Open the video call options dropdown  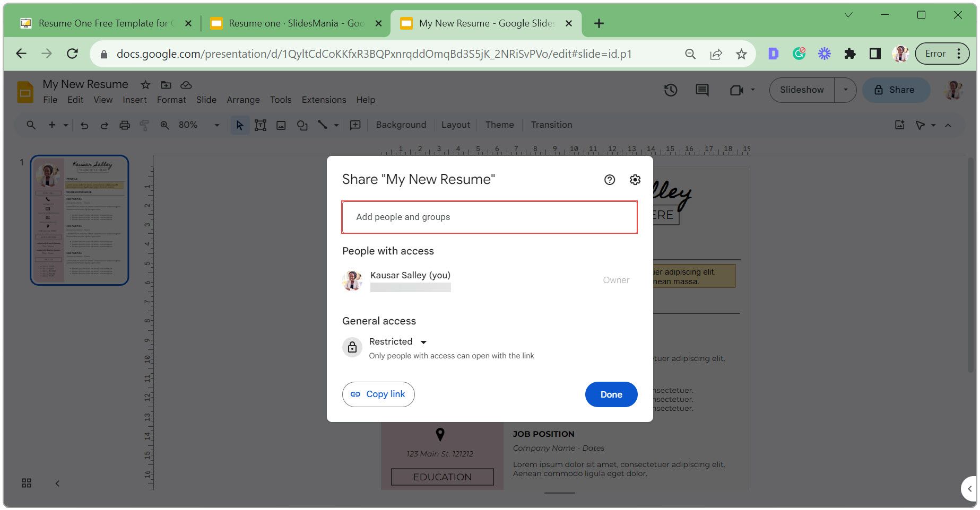(x=753, y=90)
